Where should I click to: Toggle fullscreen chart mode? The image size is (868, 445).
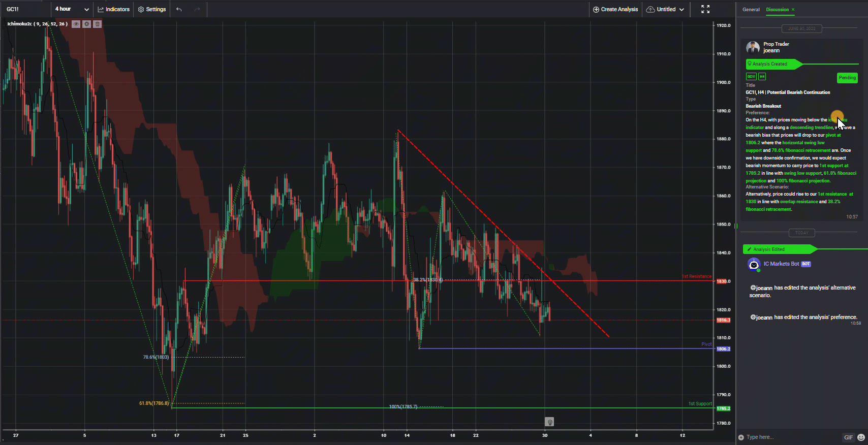pyautogui.click(x=705, y=9)
